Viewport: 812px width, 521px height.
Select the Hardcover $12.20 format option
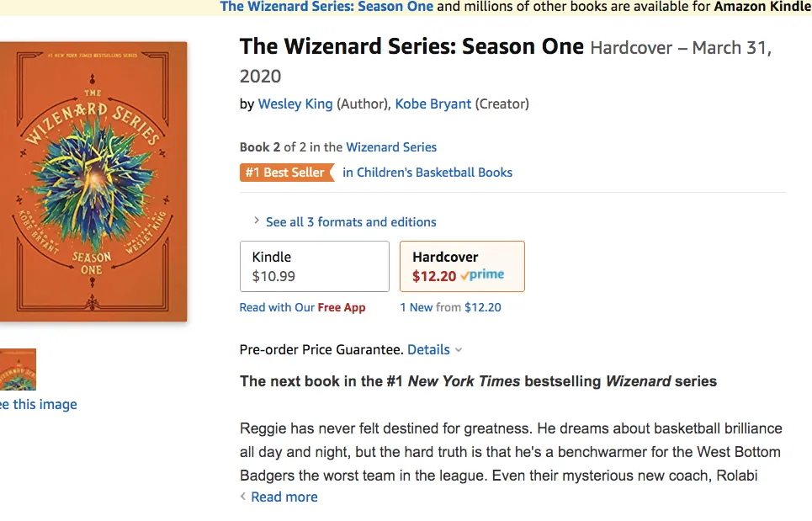[462, 266]
